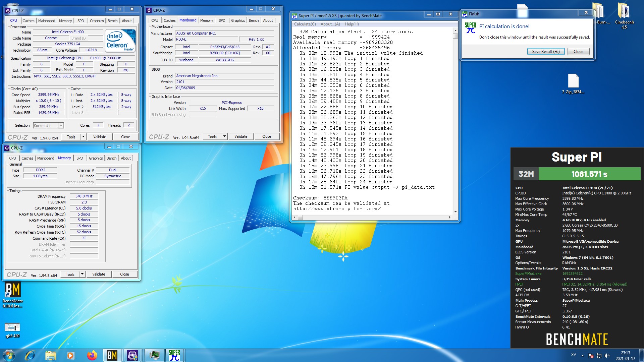Click Super PI vertical scrollbar down arrow

tap(455, 212)
